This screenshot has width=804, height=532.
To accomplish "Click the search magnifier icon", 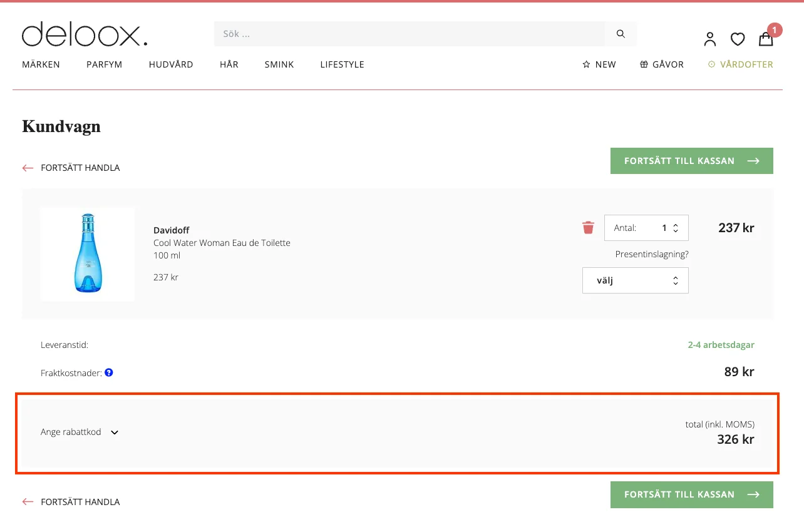I will pos(621,34).
